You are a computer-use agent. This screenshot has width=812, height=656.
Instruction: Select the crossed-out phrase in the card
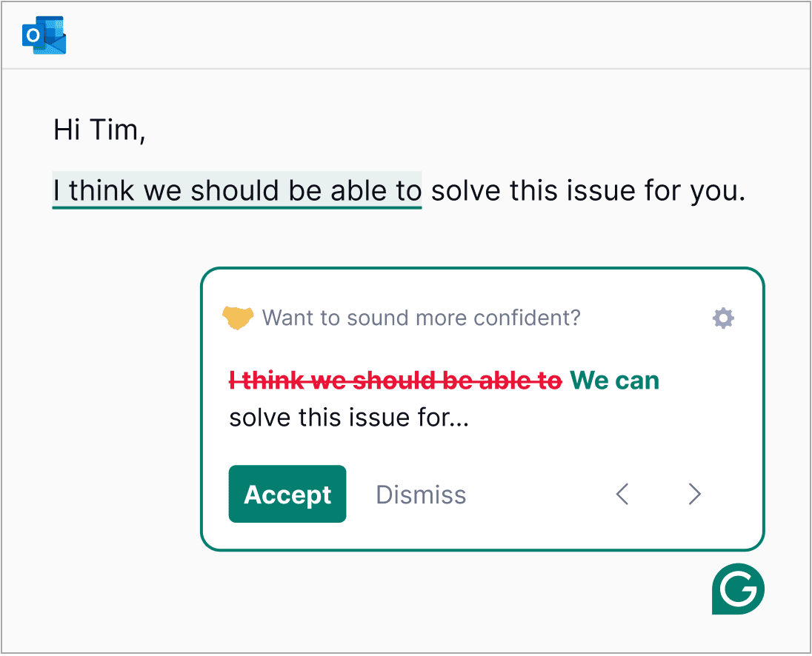coord(393,380)
